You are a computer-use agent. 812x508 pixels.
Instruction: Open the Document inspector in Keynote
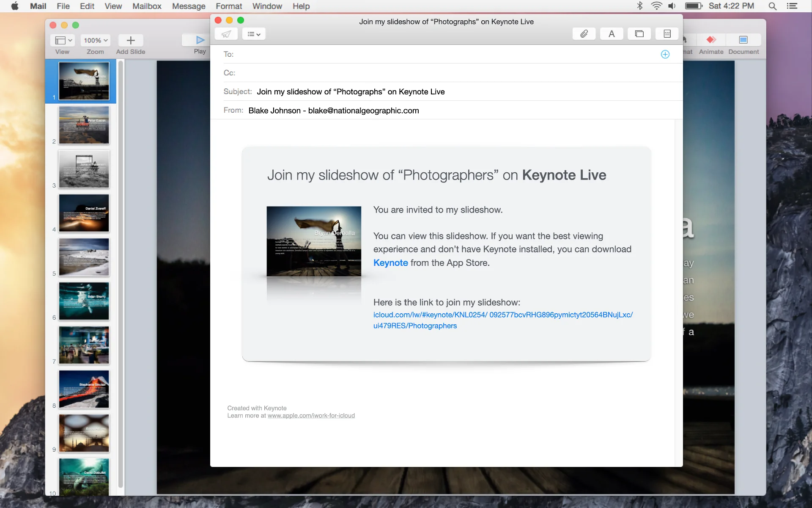tap(743, 41)
